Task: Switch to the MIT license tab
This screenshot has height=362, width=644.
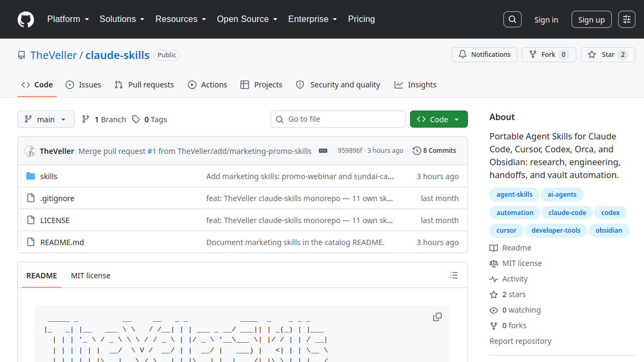Action: coord(91,276)
